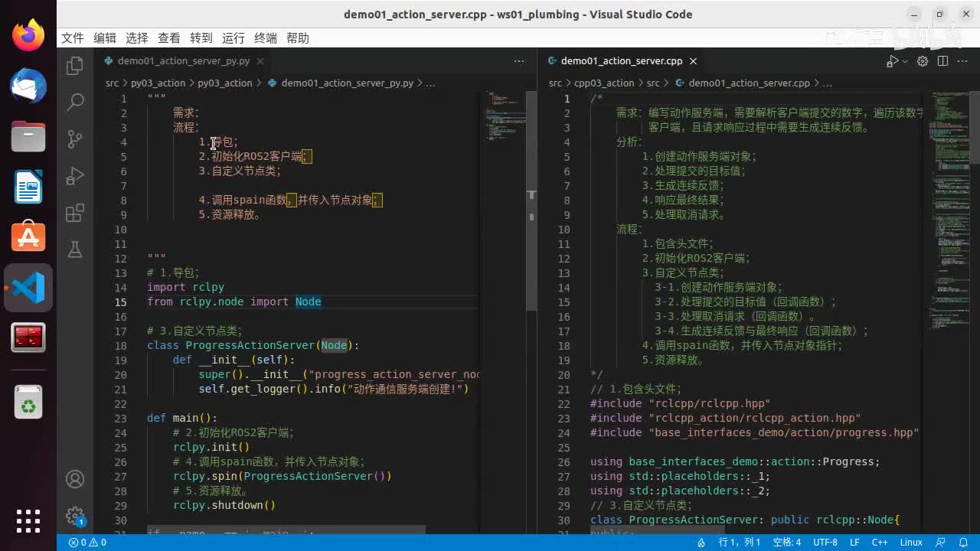Click the Accounts icon in activity bar
This screenshot has width=980, height=551.
[x=75, y=479]
